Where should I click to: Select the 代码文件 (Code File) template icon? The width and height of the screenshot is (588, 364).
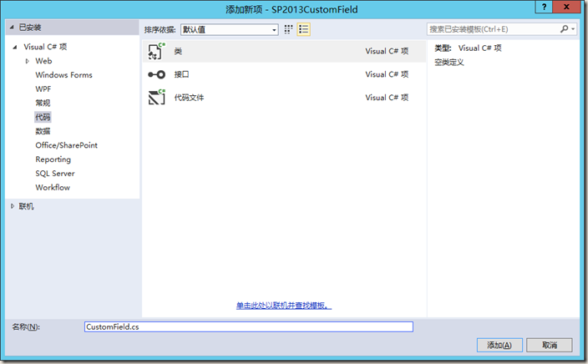tap(157, 98)
